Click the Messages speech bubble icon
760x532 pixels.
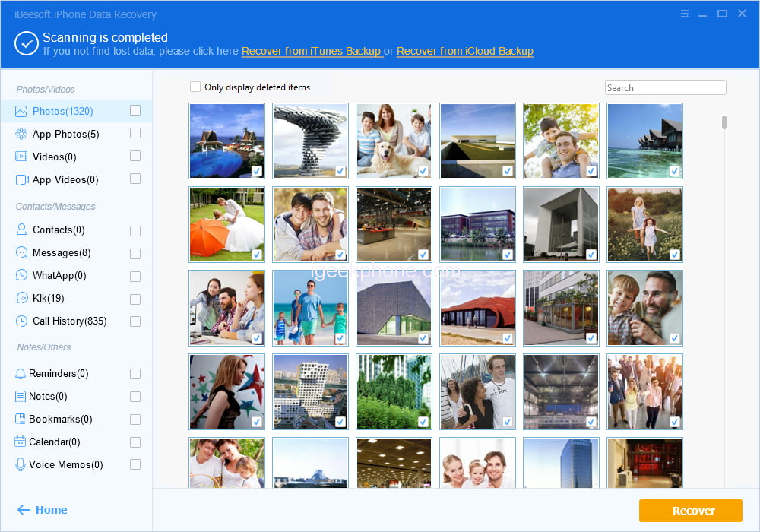point(21,253)
